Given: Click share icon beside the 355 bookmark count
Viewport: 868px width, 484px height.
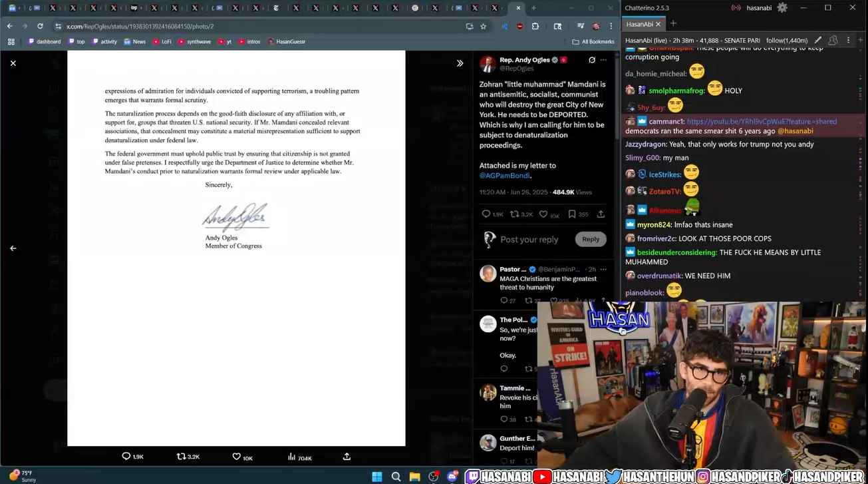Looking at the screenshot, I should click(x=601, y=214).
